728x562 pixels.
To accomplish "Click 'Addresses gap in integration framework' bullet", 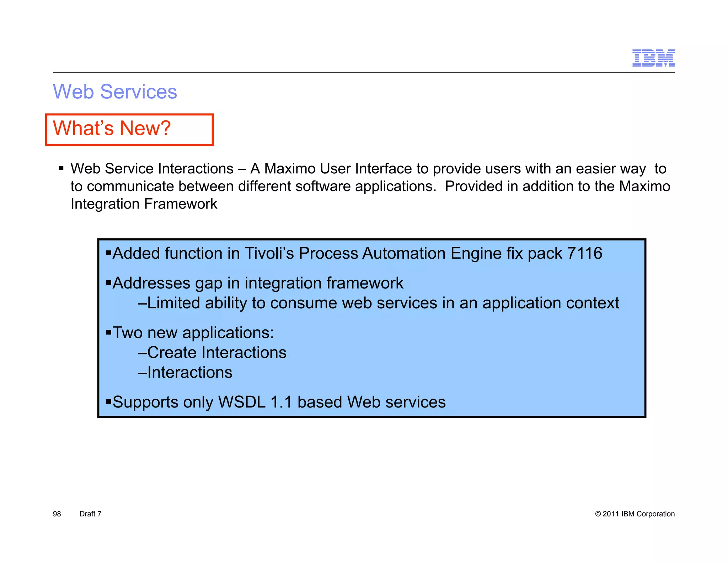I will click(x=255, y=283).
